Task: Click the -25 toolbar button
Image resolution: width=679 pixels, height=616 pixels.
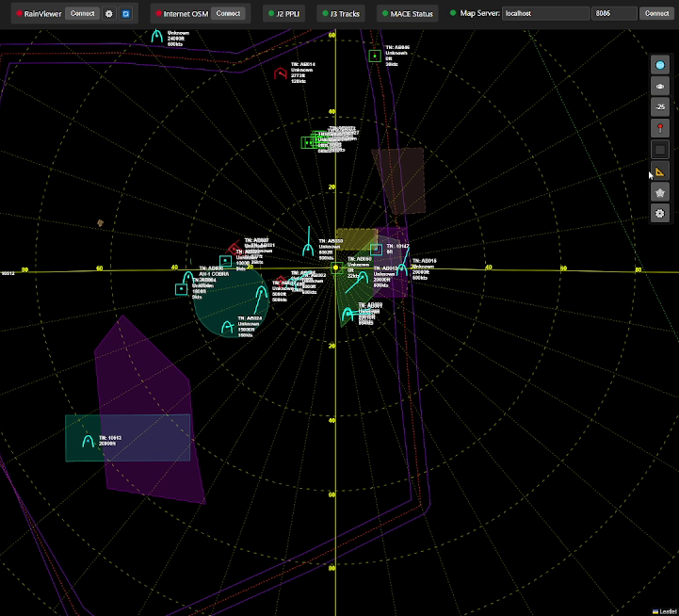Action: 660,107
